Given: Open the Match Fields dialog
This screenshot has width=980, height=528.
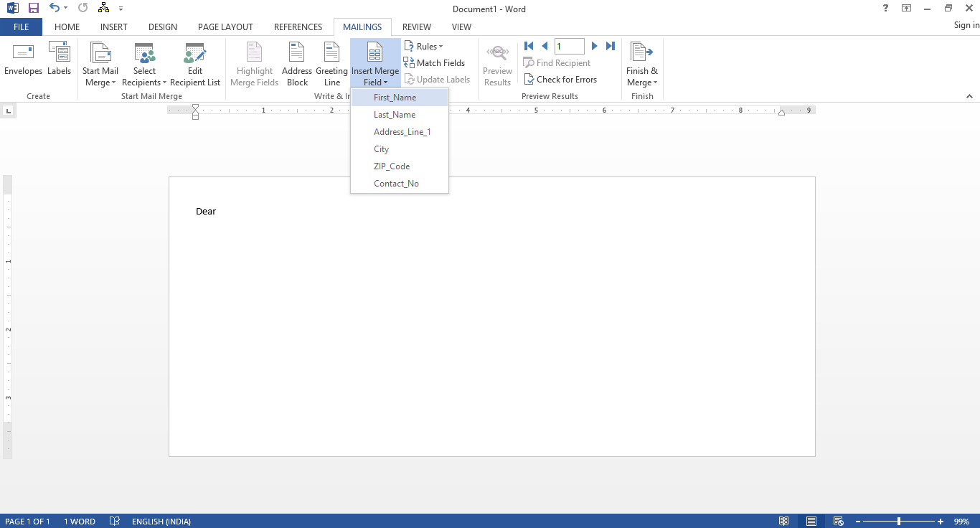Looking at the screenshot, I should (x=435, y=62).
